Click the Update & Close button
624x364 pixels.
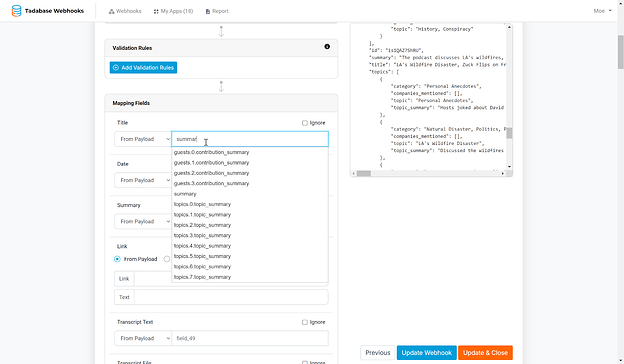485,352
